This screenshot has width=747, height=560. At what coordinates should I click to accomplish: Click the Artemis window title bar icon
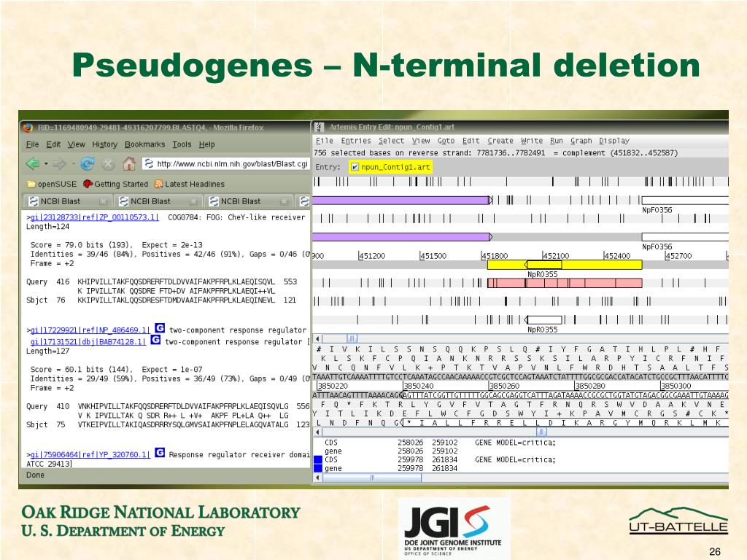point(320,127)
